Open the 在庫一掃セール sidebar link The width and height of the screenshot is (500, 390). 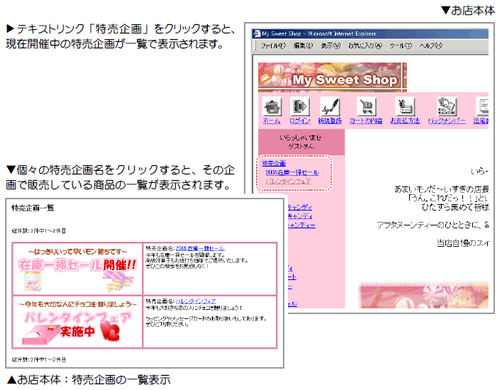[292, 172]
